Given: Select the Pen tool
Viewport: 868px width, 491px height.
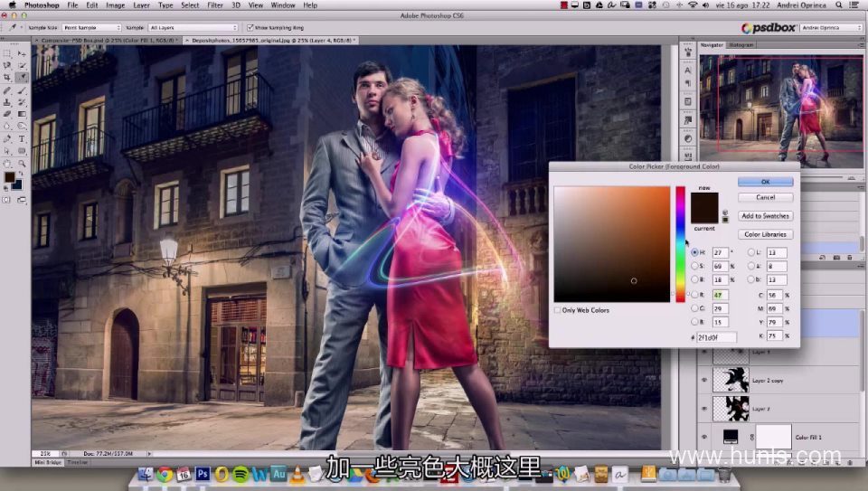Looking at the screenshot, I should coord(7,139).
